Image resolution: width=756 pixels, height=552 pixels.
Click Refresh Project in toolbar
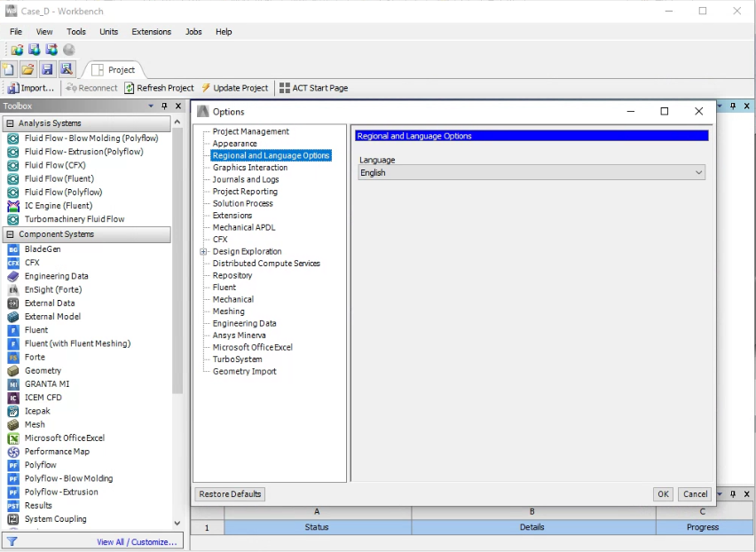coord(159,88)
